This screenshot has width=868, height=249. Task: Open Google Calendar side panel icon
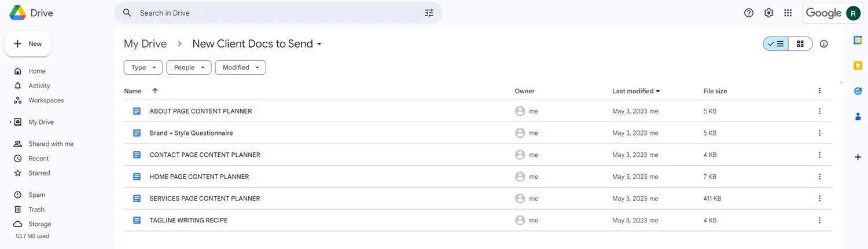(858, 40)
